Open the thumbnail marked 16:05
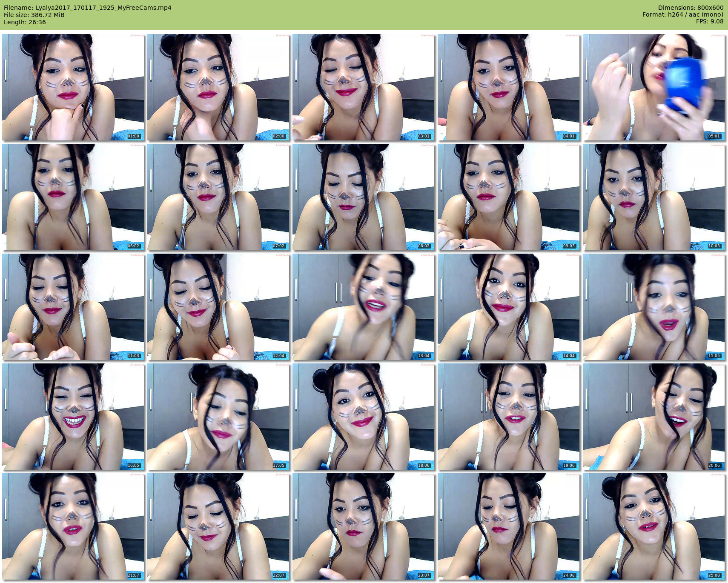 pos(73,417)
